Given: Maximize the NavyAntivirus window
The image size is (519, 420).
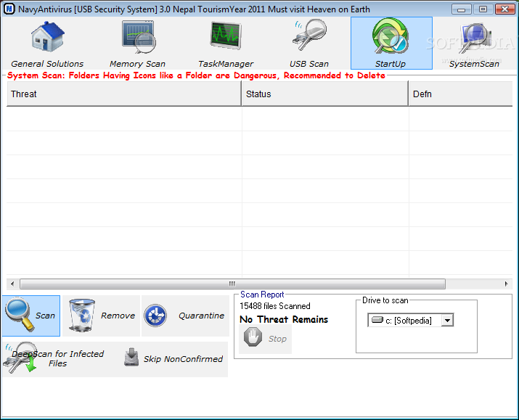Looking at the screenshot, I should pyautogui.click(x=483, y=9).
